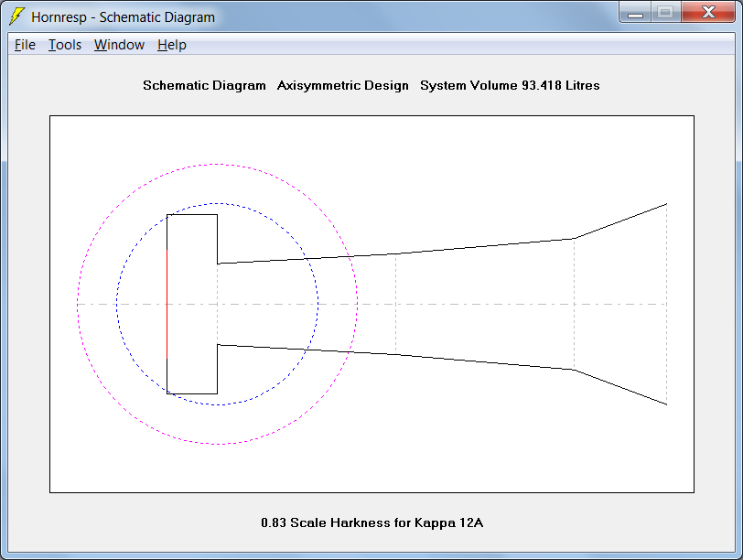The image size is (743, 560).
Task: Open the File menu
Action: point(25,45)
